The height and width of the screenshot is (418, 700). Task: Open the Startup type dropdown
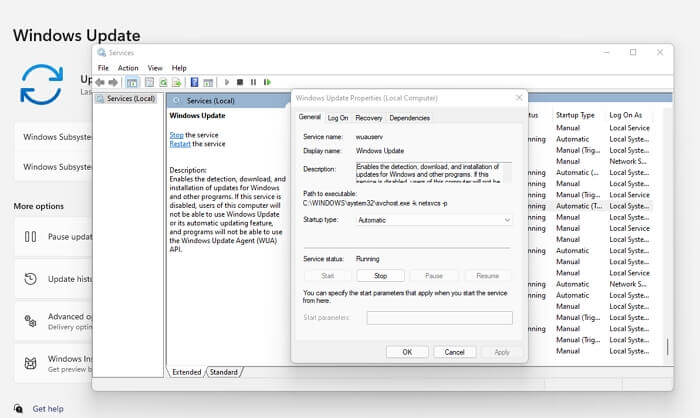pos(434,219)
